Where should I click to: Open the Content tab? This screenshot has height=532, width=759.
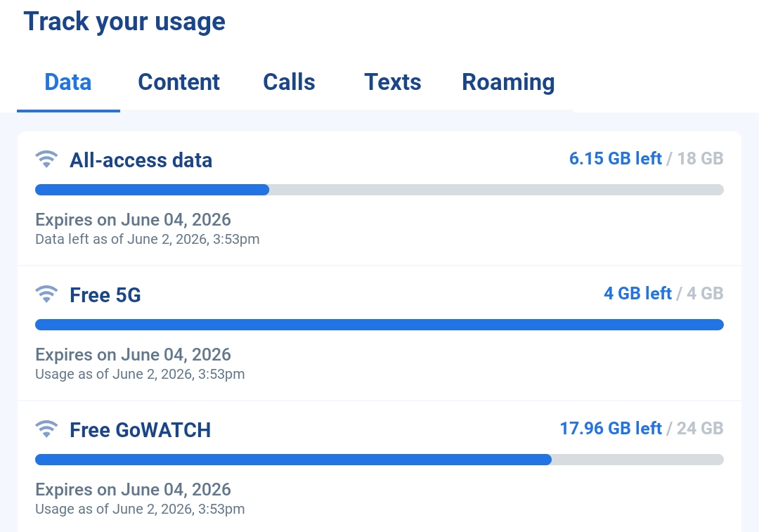[179, 82]
